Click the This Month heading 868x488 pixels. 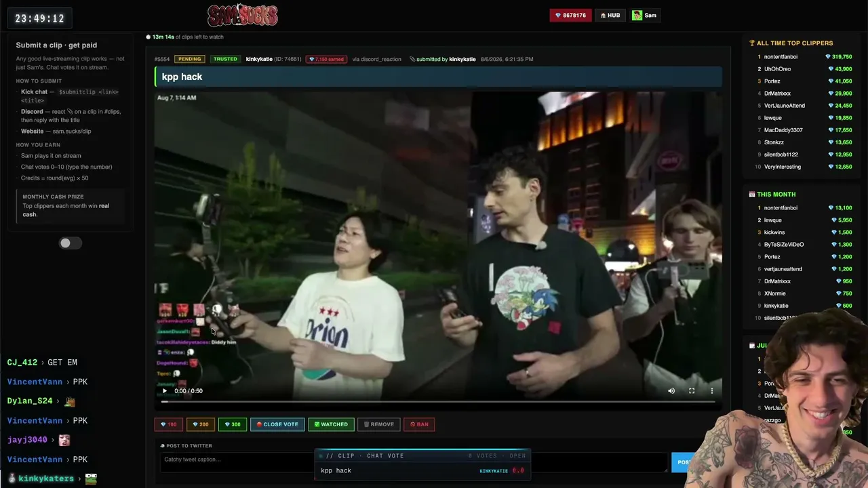pyautogui.click(x=772, y=195)
